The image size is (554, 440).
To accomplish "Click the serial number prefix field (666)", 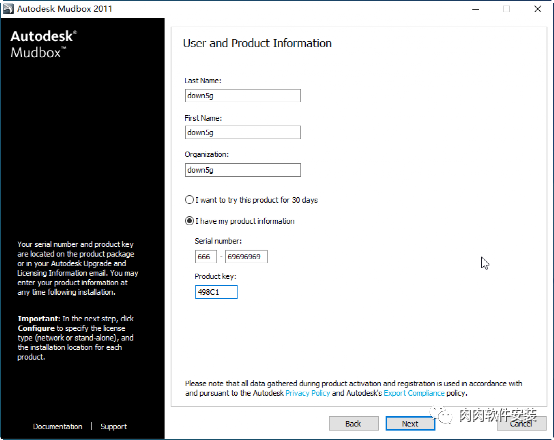I will 206,257.
